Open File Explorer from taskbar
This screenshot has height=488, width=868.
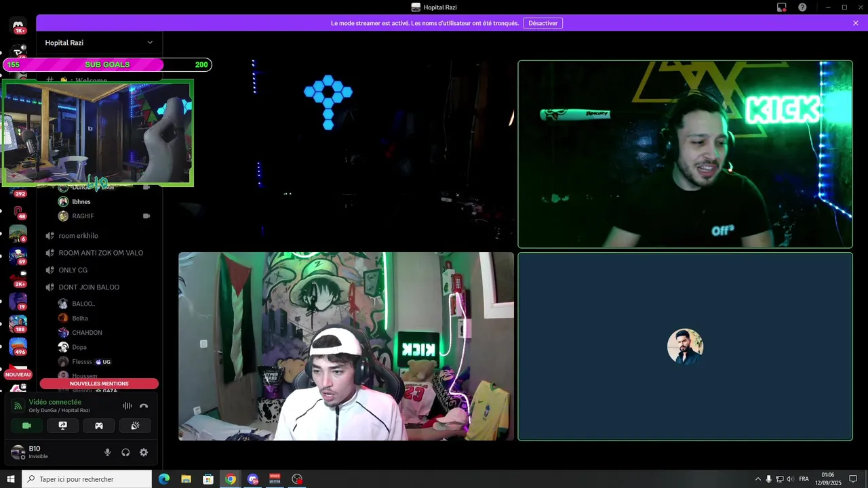tap(186, 479)
